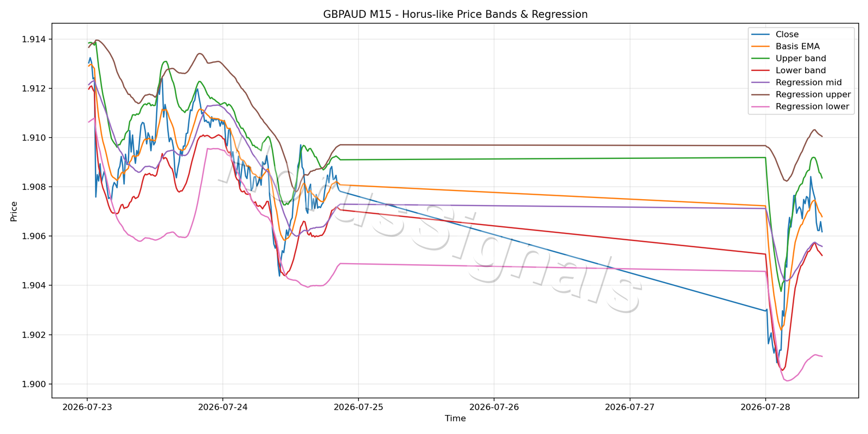
Task: Click the 'Time' x-axis title
Action: click(x=455, y=418)
